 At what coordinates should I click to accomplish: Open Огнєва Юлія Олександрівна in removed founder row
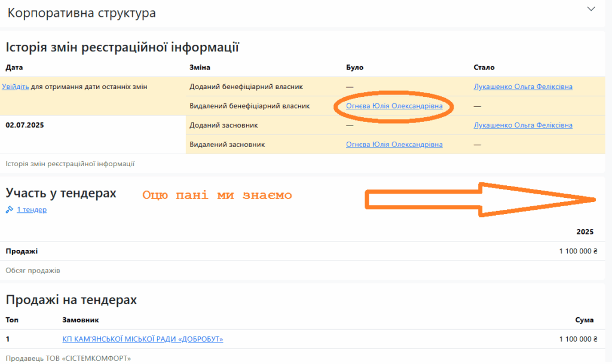[394, 144]
